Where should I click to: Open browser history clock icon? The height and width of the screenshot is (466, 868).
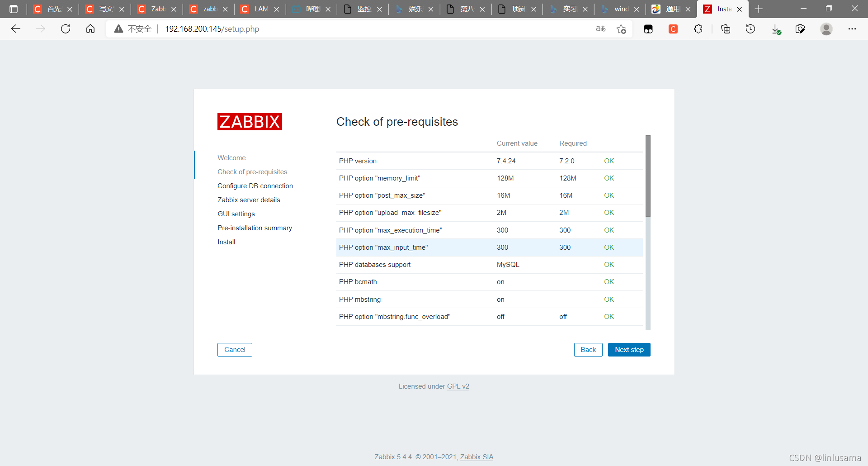[x=750, y=29]
